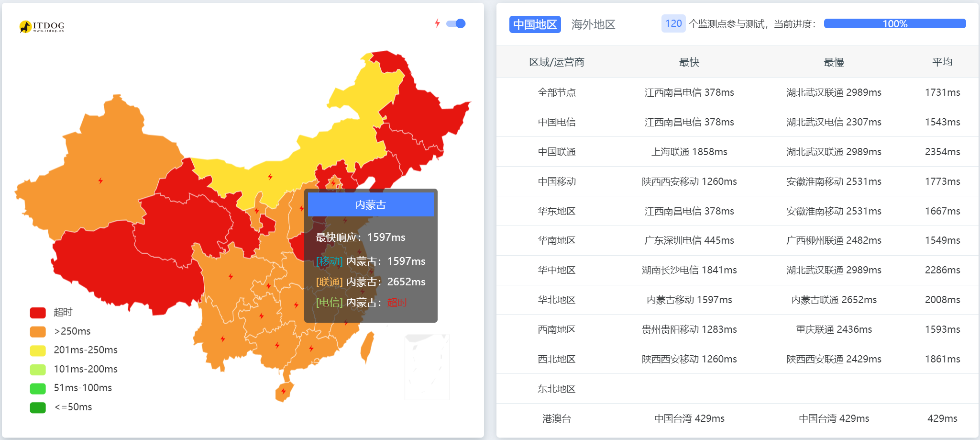
Task: Click the 广东深圳电信 445ms cell
Action: pos(689,240)
